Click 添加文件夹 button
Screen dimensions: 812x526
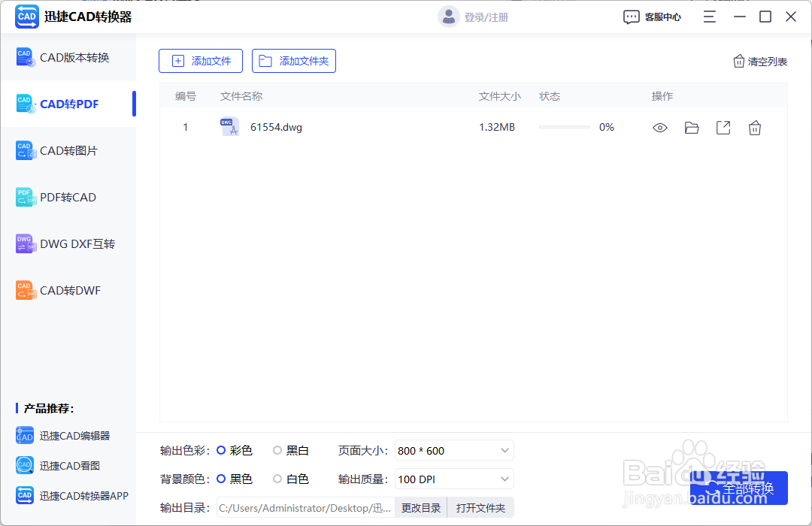pyautogui.click(x=294, y=61)
